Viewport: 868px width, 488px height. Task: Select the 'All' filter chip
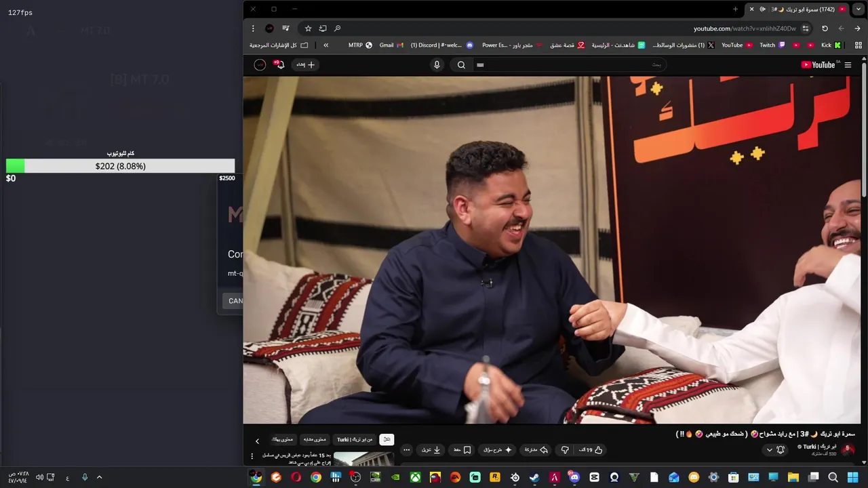pyautogui.click(x=387, y=440)
